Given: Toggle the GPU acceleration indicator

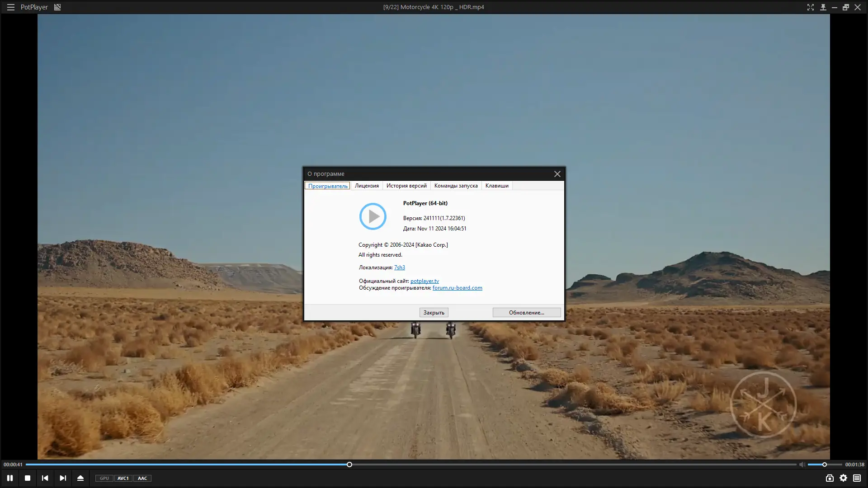Looking at the screenshot, I should tap(104, 479).
